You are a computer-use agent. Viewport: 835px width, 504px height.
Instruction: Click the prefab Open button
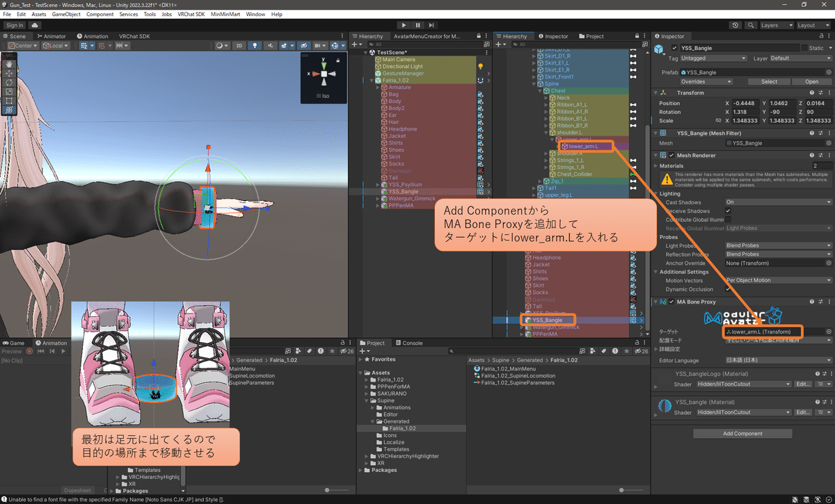click(x=812, y=81)
